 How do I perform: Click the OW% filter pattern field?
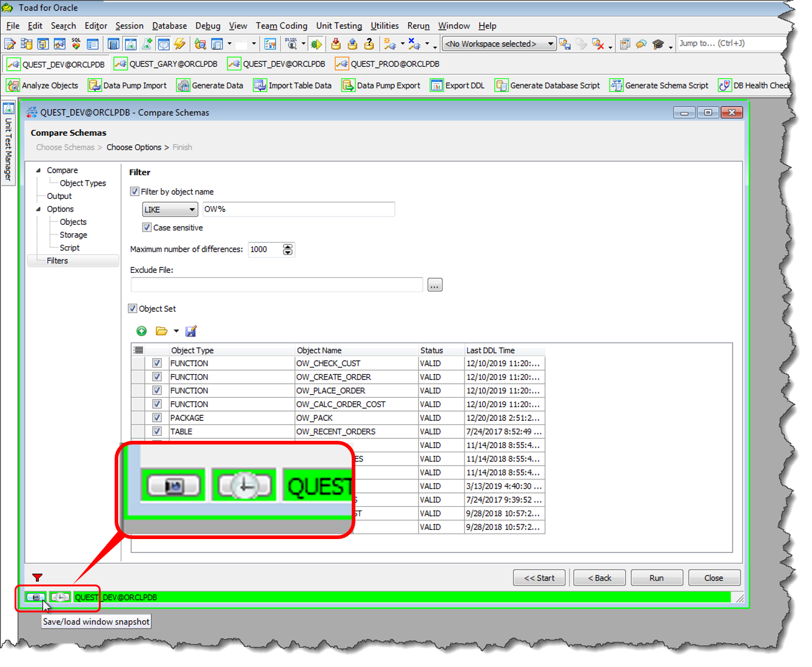point(298,209)
